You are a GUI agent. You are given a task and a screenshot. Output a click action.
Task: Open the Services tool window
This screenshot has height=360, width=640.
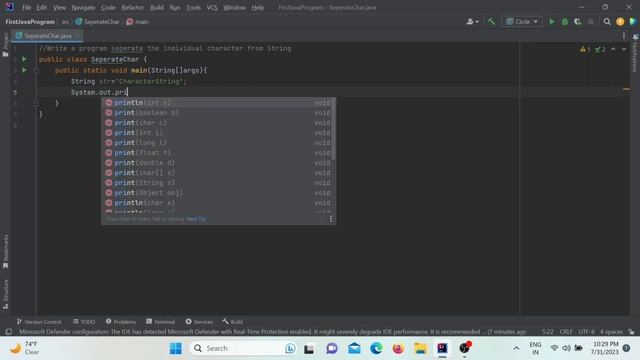tap(199, 322)
